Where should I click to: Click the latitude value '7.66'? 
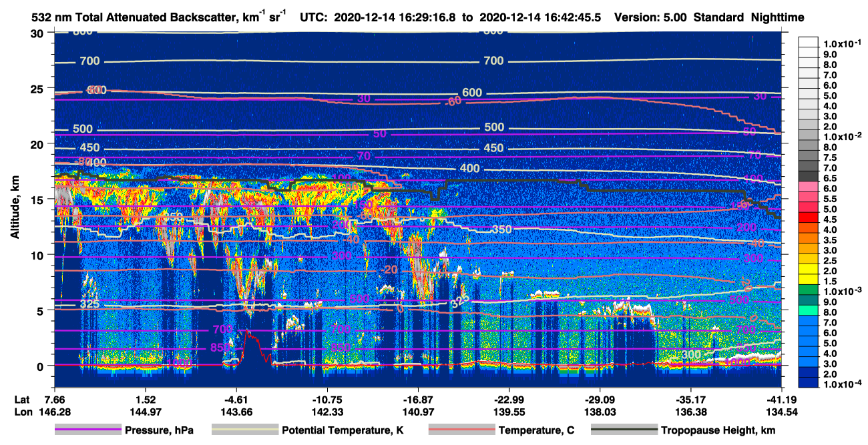53,400
